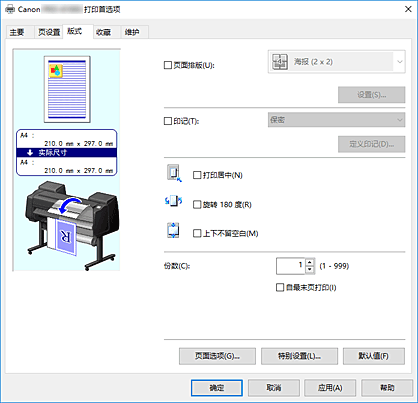Increase copies with the up spinner arrow

click(x=310, y=263)
